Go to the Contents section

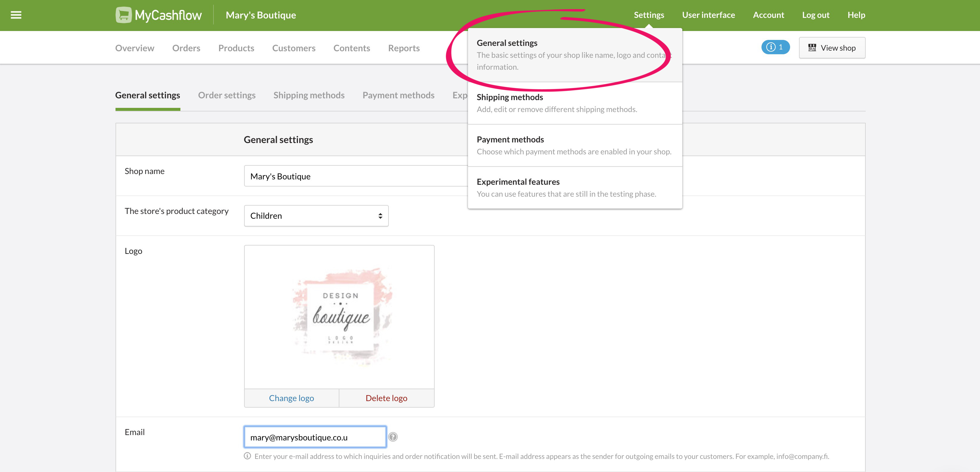click(352, 48)
